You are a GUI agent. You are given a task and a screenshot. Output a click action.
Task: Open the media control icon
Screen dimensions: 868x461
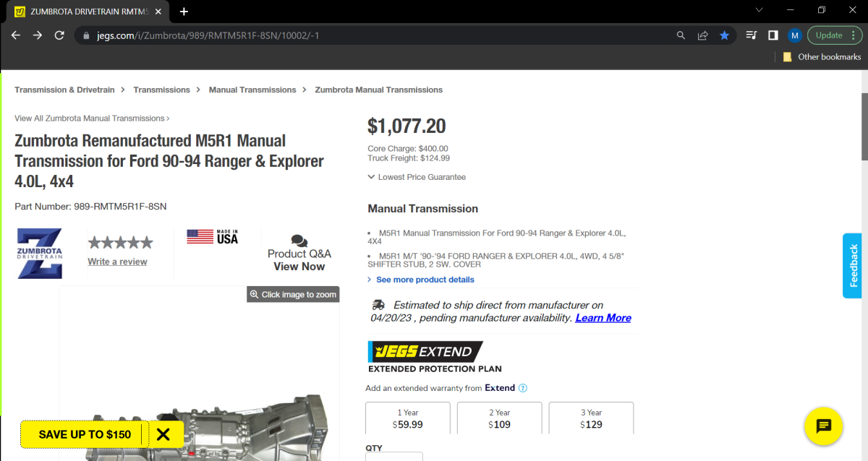pos(752,35)
